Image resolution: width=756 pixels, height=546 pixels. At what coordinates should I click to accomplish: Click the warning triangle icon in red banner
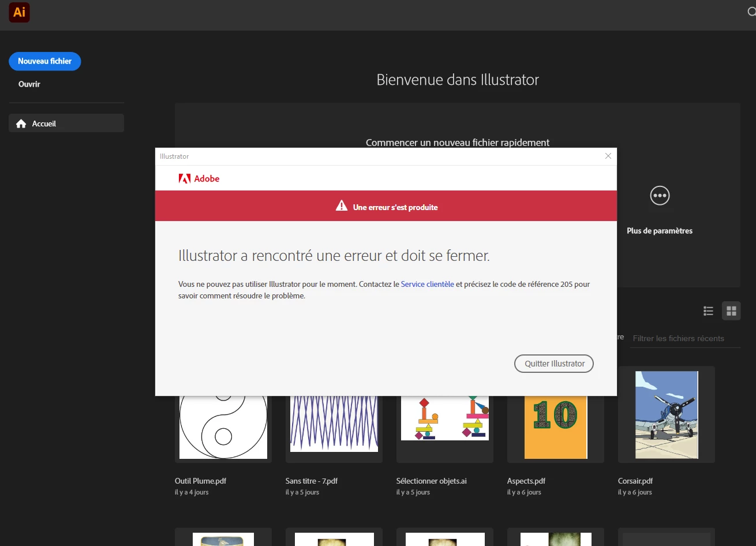click(x=342, y=206)
